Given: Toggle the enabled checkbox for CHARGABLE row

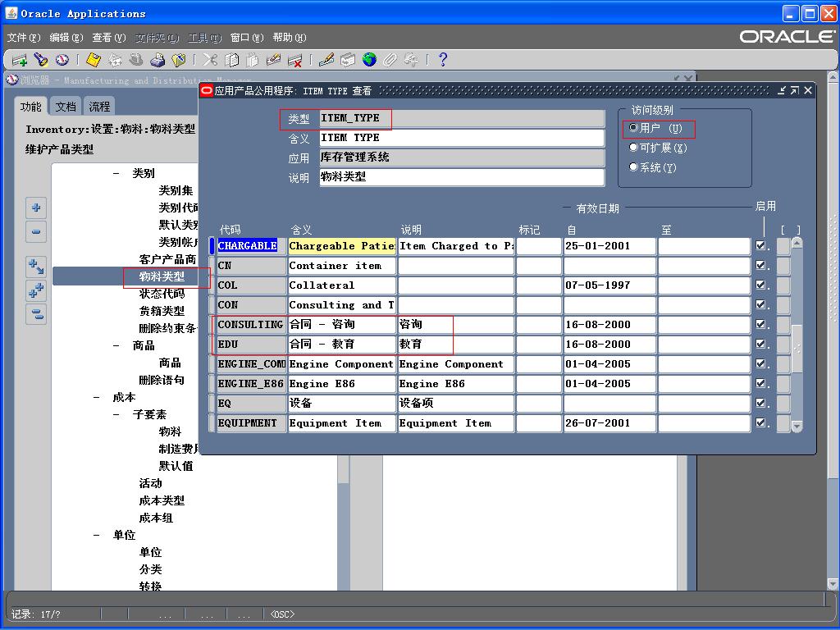Looking at the screenshot, I should pos(760,245).
